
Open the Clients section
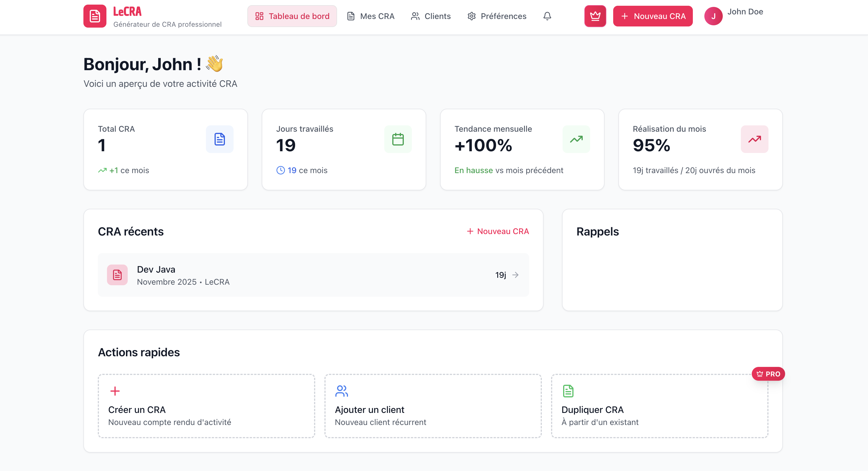431,16
